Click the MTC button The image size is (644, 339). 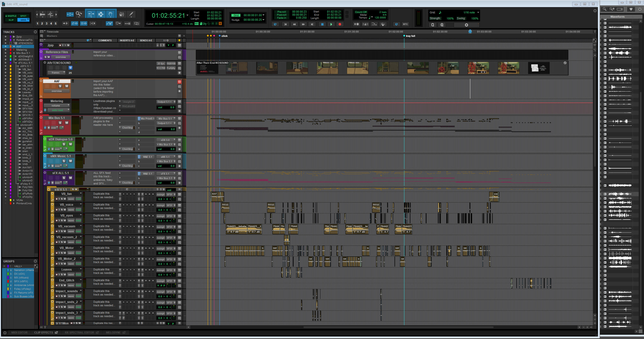click(405, 24)
